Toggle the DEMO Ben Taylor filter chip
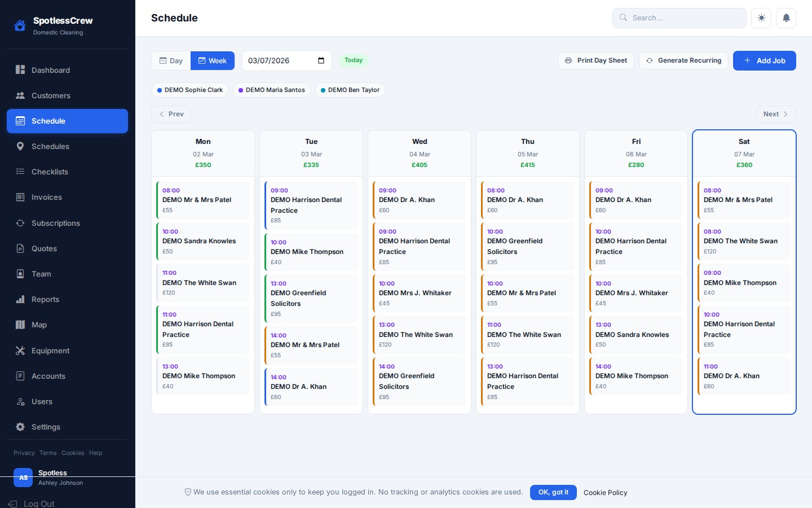The image size is (812, 508). [x=350, y=90]
